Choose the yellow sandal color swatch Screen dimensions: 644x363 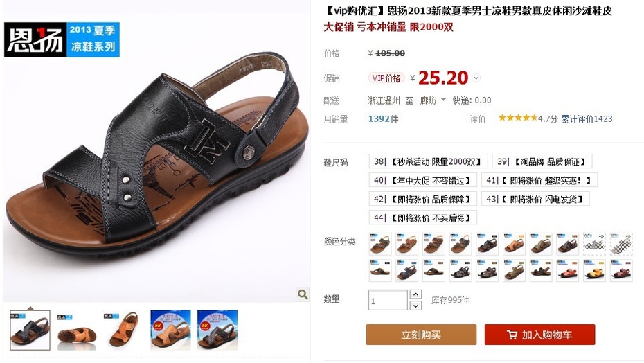(x=594, y=270)
